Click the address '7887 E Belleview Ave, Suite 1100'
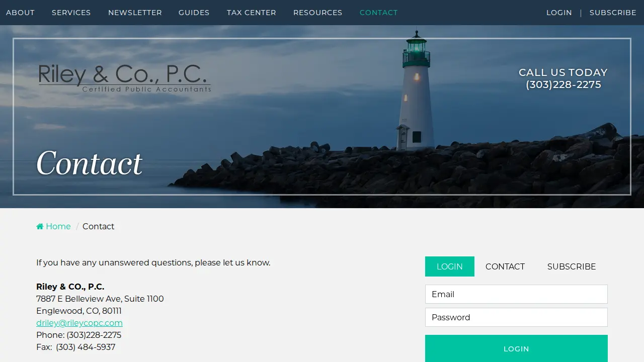 [100, 299]
